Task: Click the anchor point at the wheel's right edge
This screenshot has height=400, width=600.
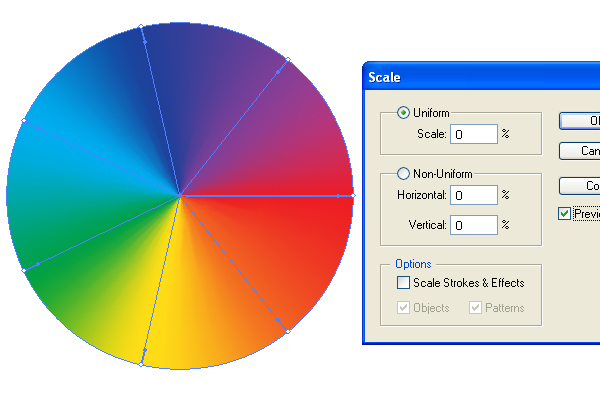Action: [x=353, y=196]
